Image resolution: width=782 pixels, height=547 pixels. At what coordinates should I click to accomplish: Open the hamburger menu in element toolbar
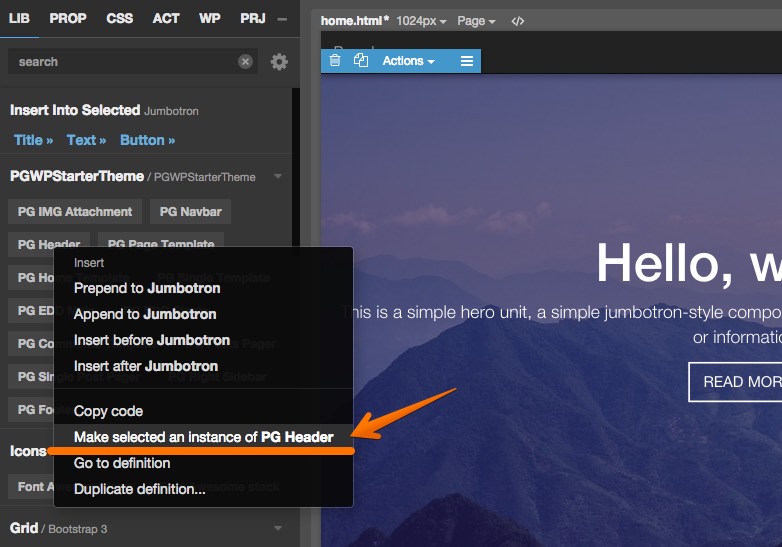coord(467,61)
